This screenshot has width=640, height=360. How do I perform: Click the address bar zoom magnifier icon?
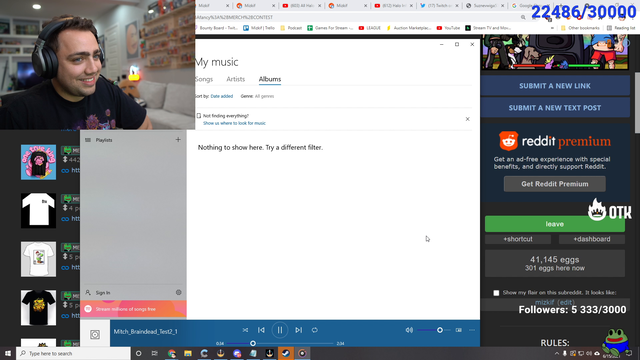(523, 17)
